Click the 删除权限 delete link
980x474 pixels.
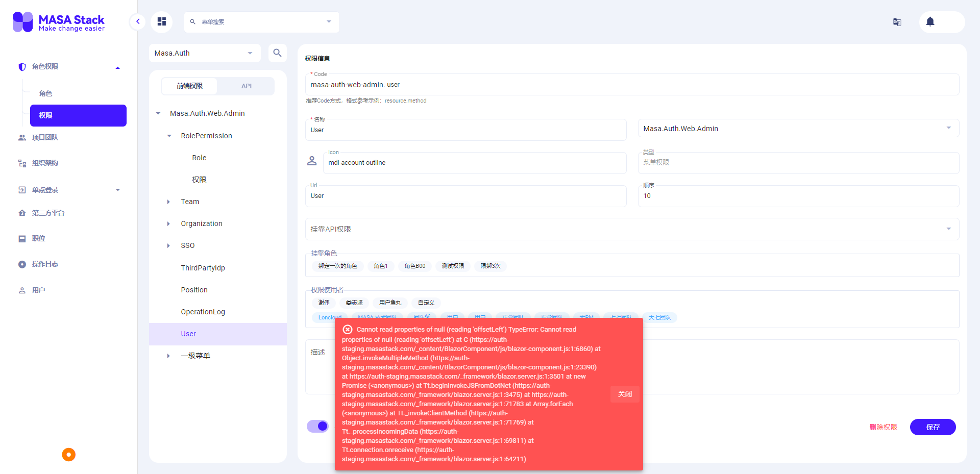(x=883, y=427)
